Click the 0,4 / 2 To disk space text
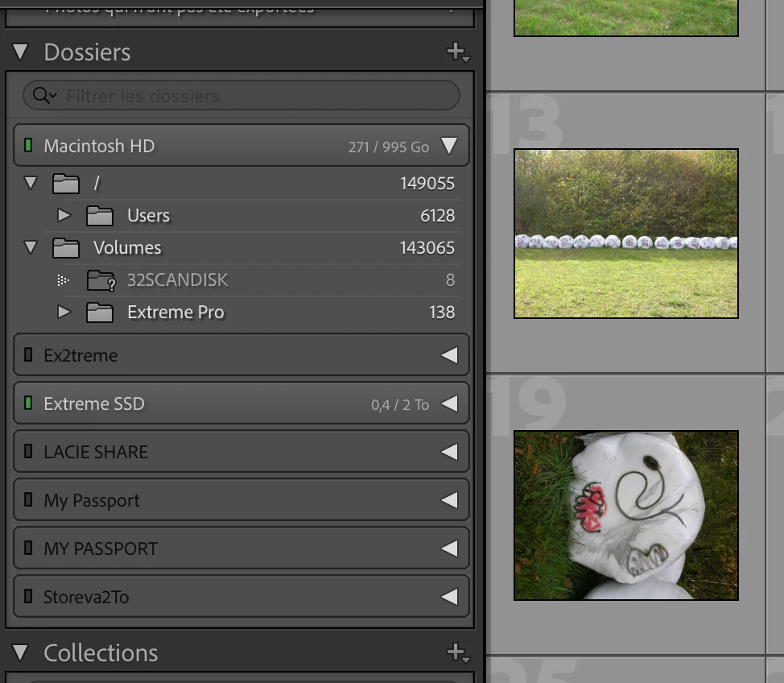Viewport: 784px width, 683px height. click(400, 405)
